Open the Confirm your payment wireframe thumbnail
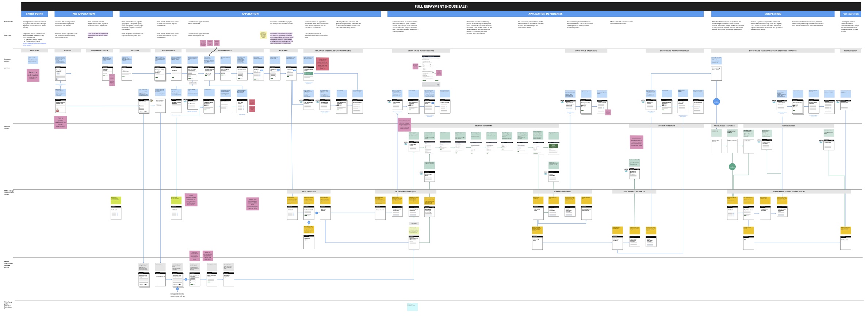The width and height of the screenshot is (868, 320). tap(291, 73)
